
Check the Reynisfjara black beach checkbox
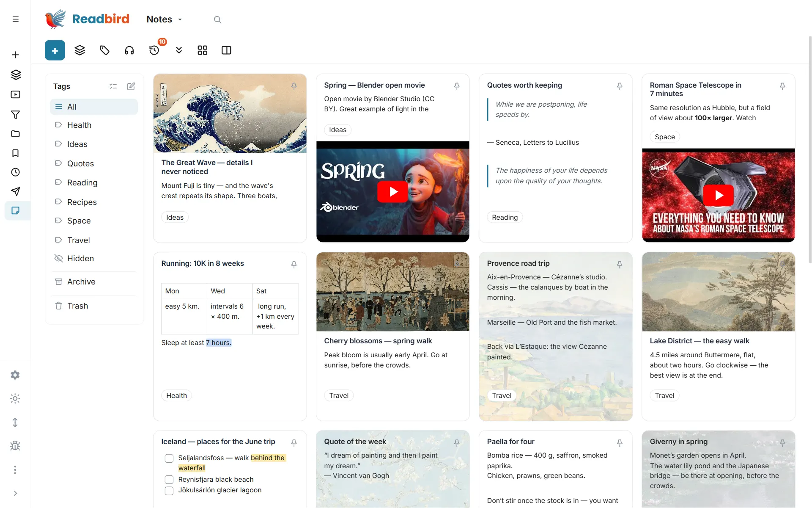[169, 480]
